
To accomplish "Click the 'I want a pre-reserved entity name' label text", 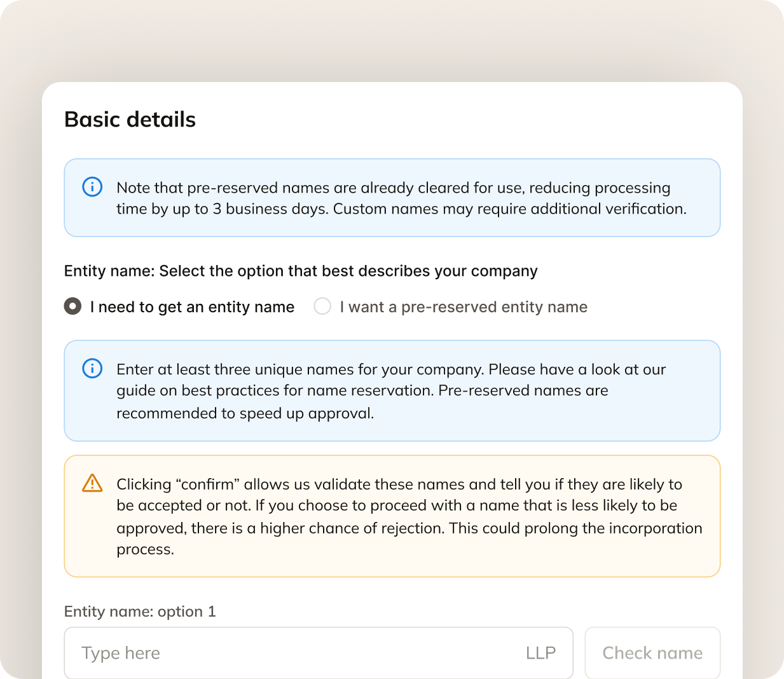I will [x=464, y=307].
